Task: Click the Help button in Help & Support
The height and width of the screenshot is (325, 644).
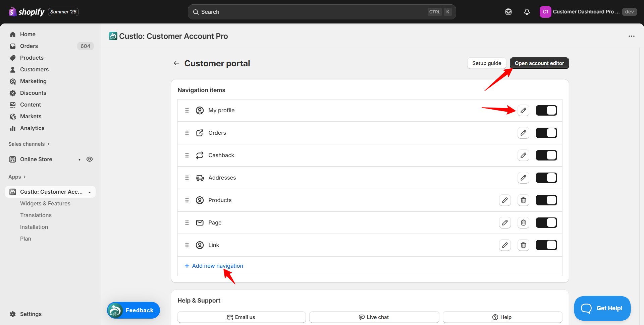Action: (x=502, y=317)
